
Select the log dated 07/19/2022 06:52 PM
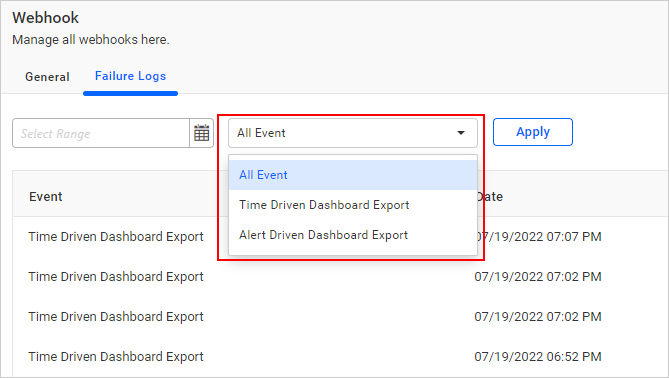click(538, 357)
